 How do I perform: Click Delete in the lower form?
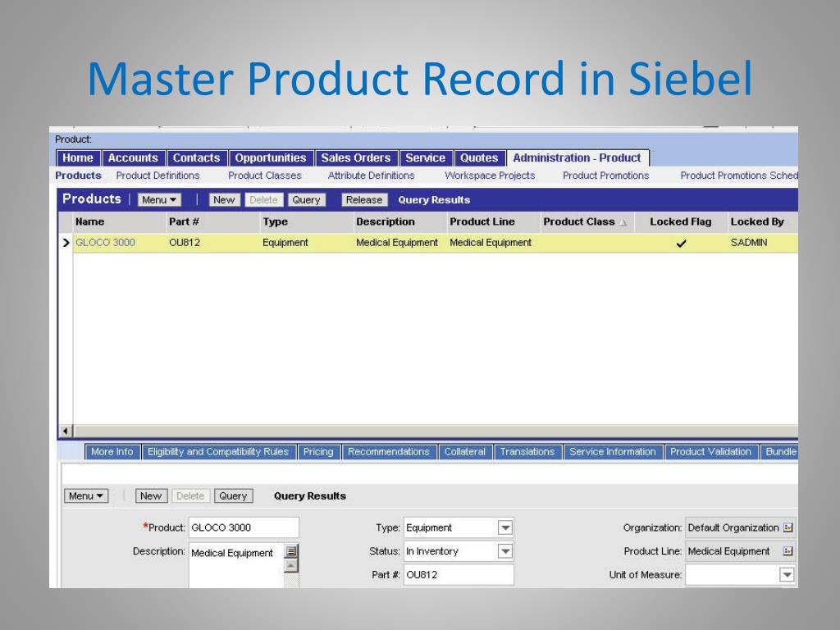tap(190, 496)
